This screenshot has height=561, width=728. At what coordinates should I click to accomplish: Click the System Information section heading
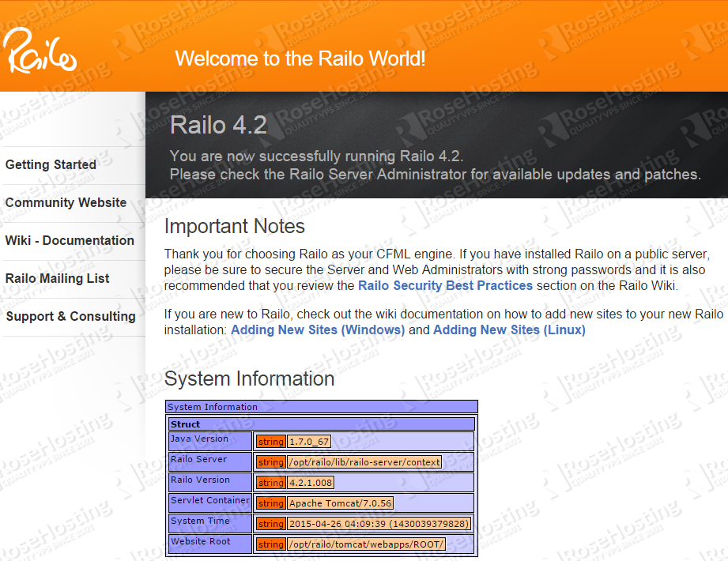tap(249, 378)
